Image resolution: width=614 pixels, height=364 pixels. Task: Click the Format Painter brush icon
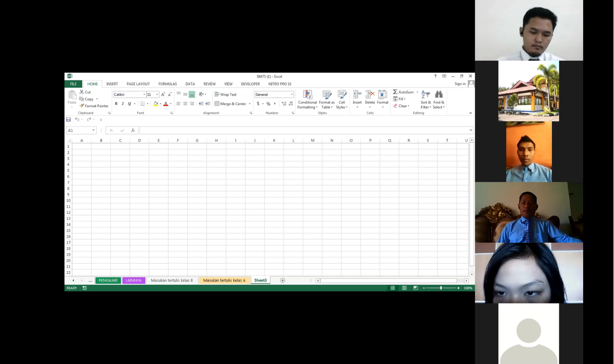point(82,106)
